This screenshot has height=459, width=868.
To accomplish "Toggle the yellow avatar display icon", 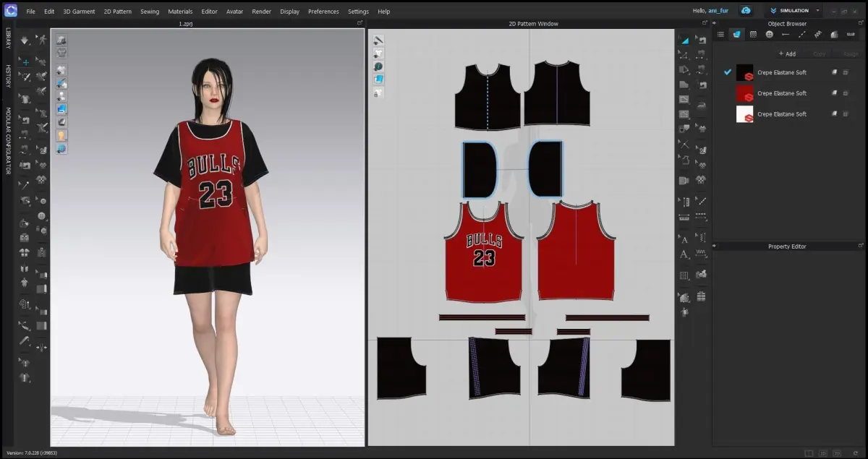I will point(61,135).
